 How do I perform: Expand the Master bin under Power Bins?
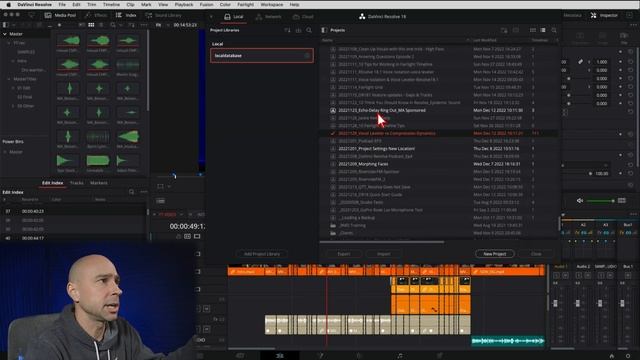[x=5, y=152]
